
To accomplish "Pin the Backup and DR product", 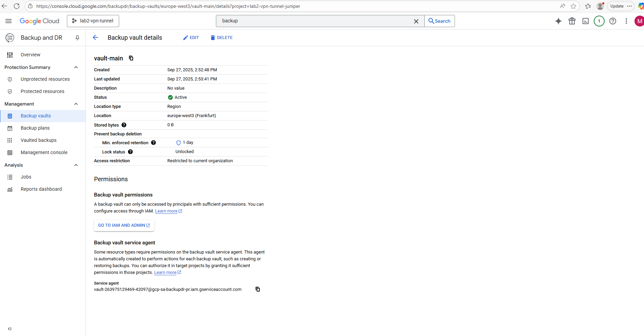I will (x=77, y=38).
